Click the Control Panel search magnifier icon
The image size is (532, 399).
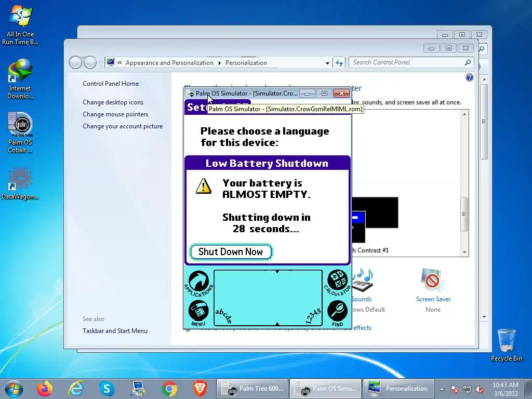(x=468, y=62)
